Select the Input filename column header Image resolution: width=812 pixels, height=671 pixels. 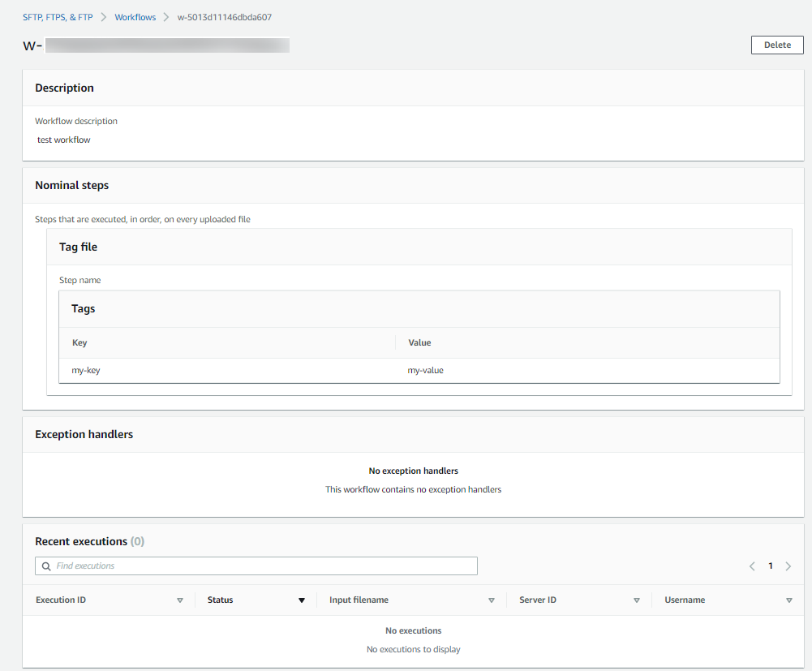359,600
